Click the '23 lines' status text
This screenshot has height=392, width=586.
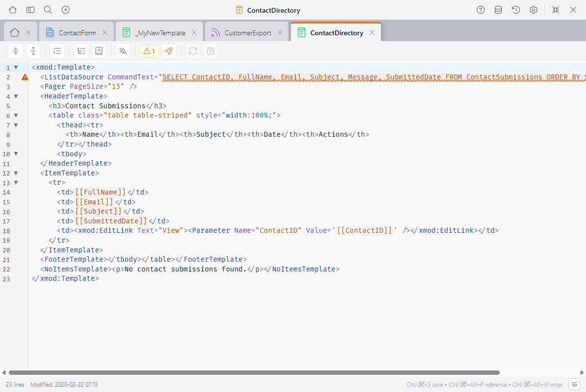15,385
